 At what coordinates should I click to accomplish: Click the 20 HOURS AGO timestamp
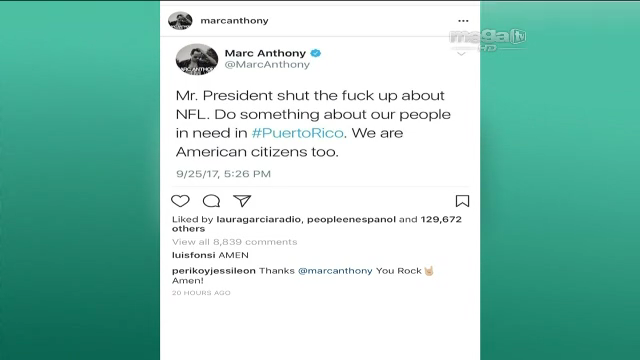pos(201,293)
